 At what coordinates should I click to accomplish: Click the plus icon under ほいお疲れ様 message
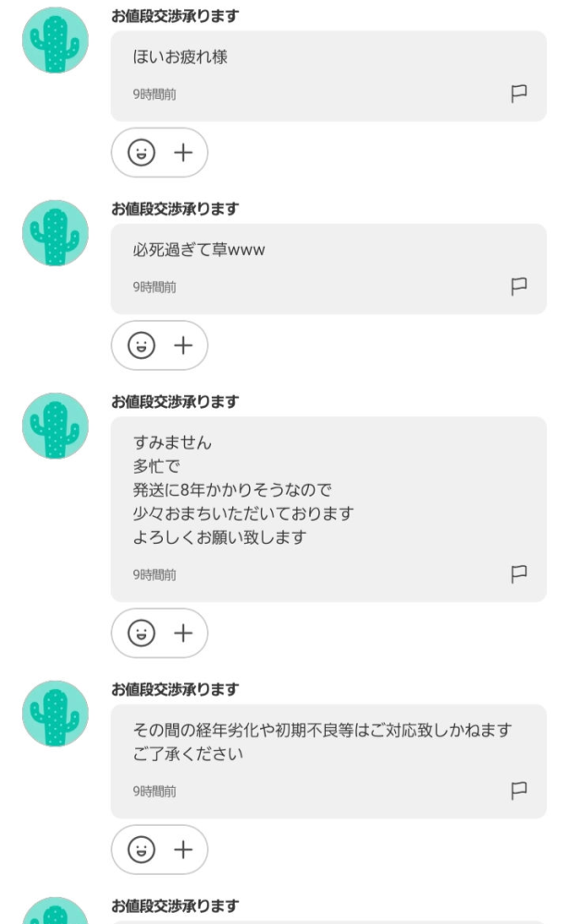181,154
